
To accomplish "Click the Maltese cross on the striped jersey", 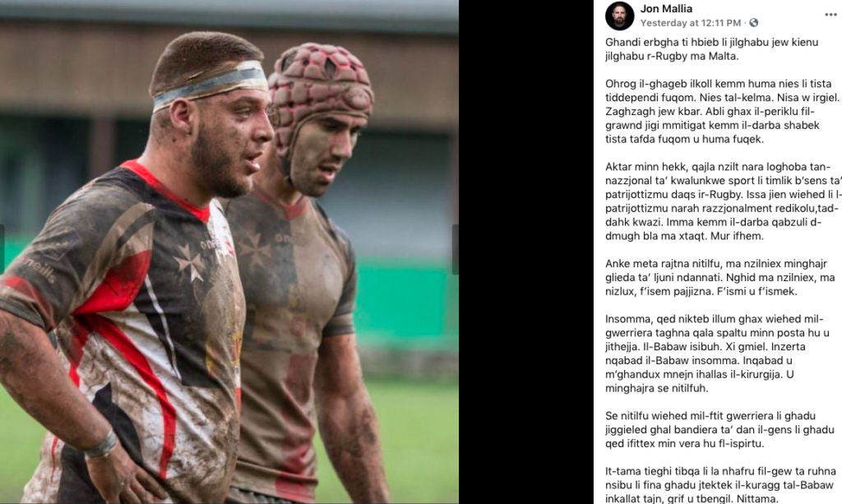I will (191, 261).
